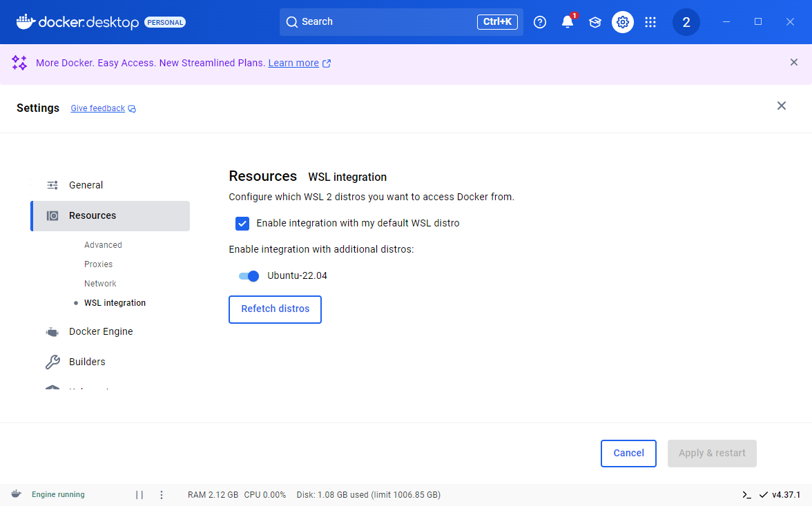Image resolution: width=812 pixels, height=506 pixels.
Task: Click the CPU 0.00% indicator
Action: coord(264,495)
